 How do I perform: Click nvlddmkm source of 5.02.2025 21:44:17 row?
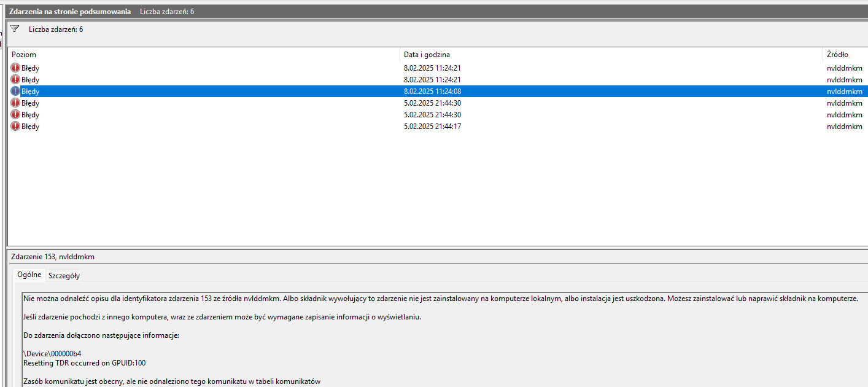click(x=845, y=127)
